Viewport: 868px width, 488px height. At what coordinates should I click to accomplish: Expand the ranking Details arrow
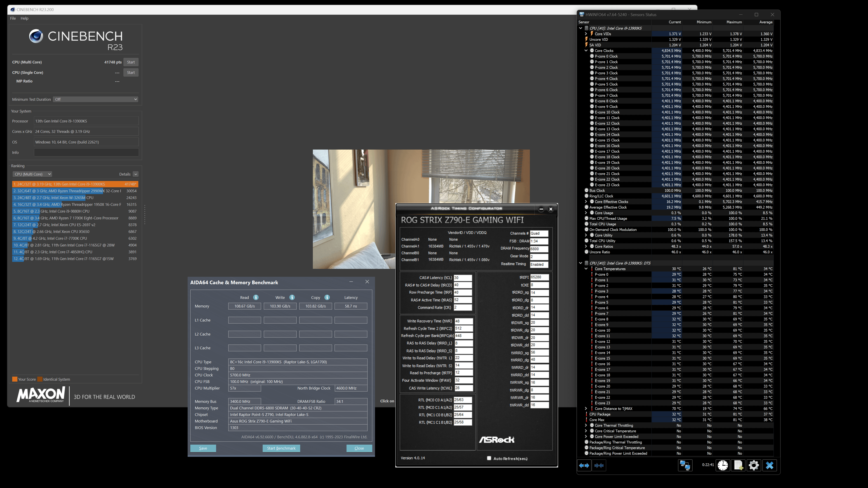[135, 174]
